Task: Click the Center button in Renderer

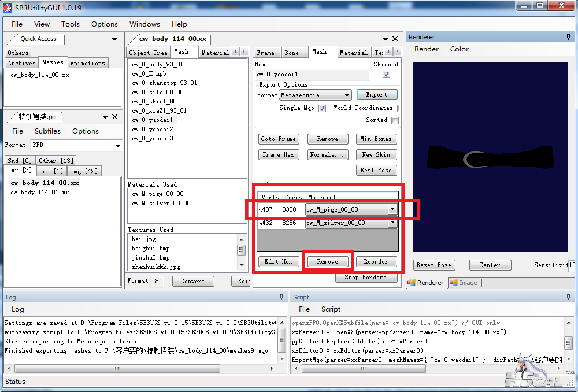Action: click(x=490, y=265)
